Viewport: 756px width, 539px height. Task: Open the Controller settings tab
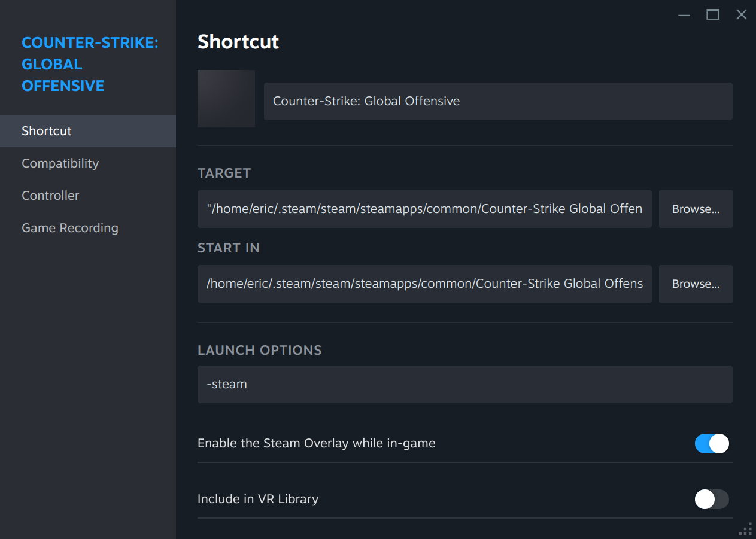[88, 196]
